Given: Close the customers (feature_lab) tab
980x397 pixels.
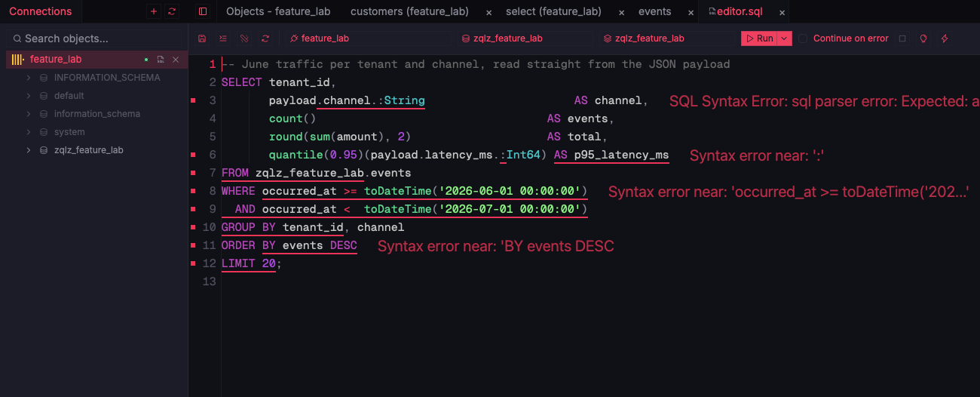Looking at the screenshot, I should click(x=489, y=12).
